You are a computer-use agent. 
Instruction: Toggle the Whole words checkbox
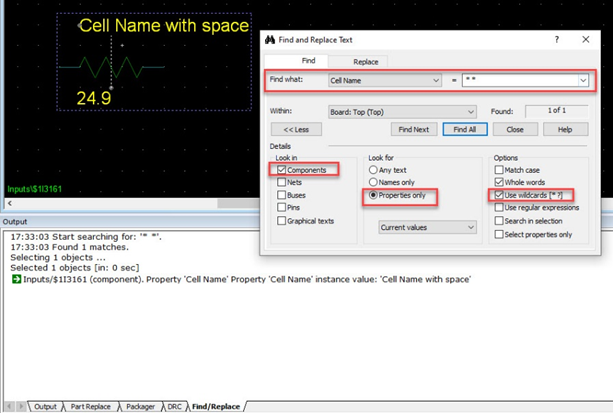499,182
